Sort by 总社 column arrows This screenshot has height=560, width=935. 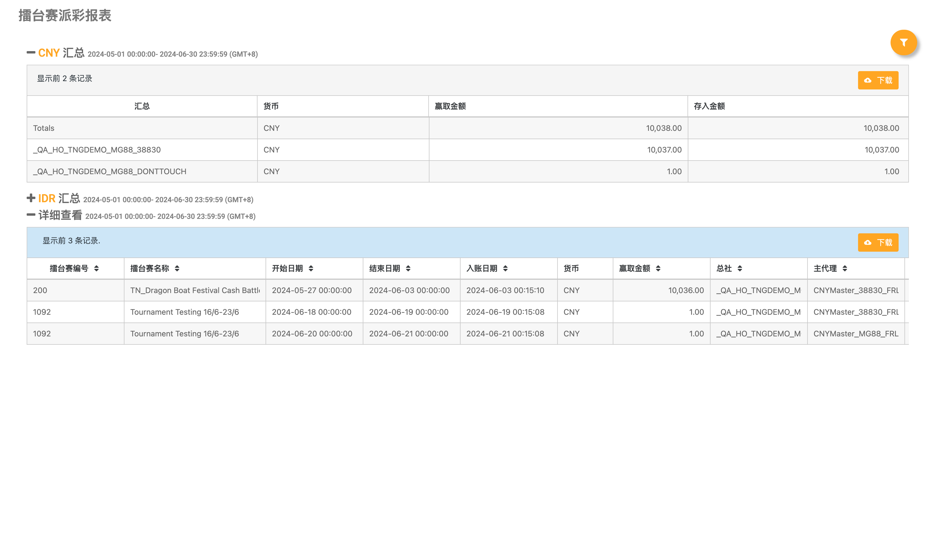739,268
